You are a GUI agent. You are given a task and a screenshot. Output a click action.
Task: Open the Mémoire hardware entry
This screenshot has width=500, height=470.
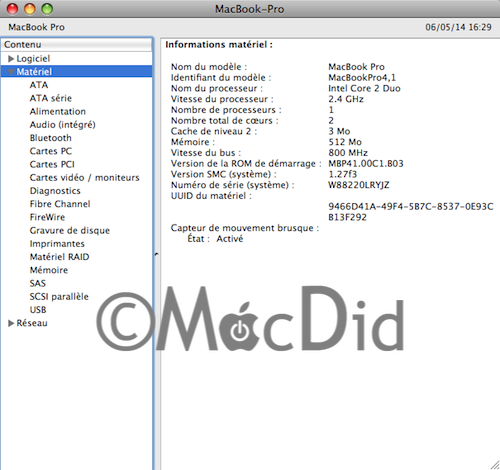49,270
